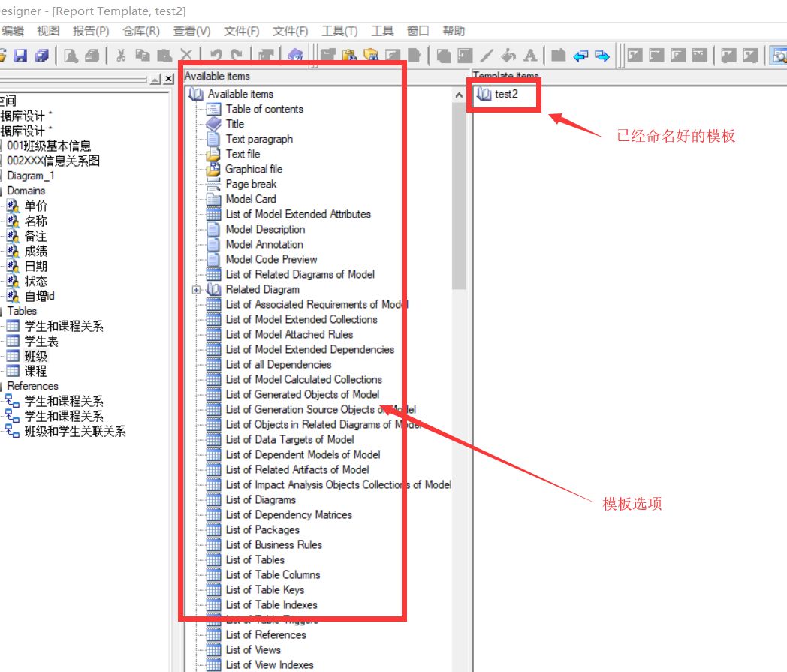
Task: Open the 工具(T) menu
Action: 339,31
